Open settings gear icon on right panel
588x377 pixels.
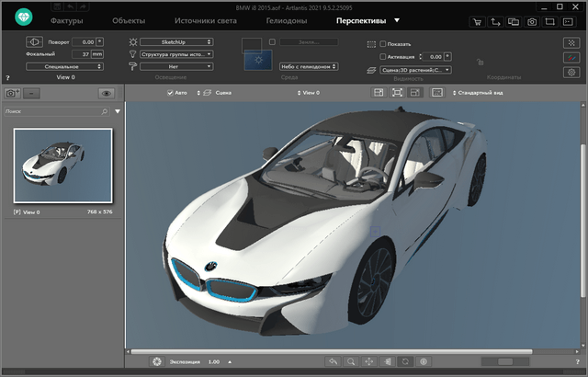coord(571,72)
